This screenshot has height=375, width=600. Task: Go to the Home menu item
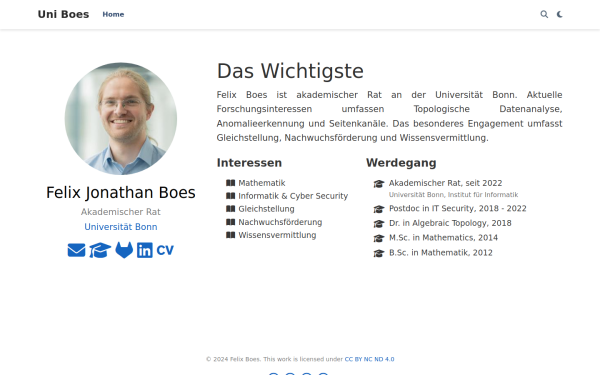point(113,14)
